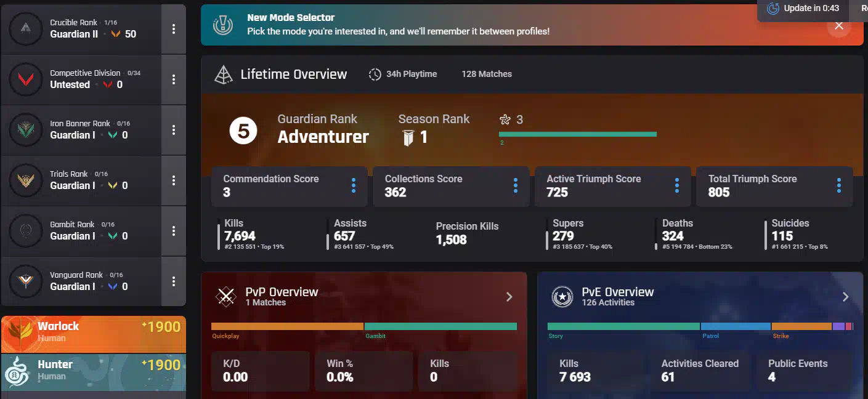Open Active Triumph Score blue dots menu

[677, 185]
